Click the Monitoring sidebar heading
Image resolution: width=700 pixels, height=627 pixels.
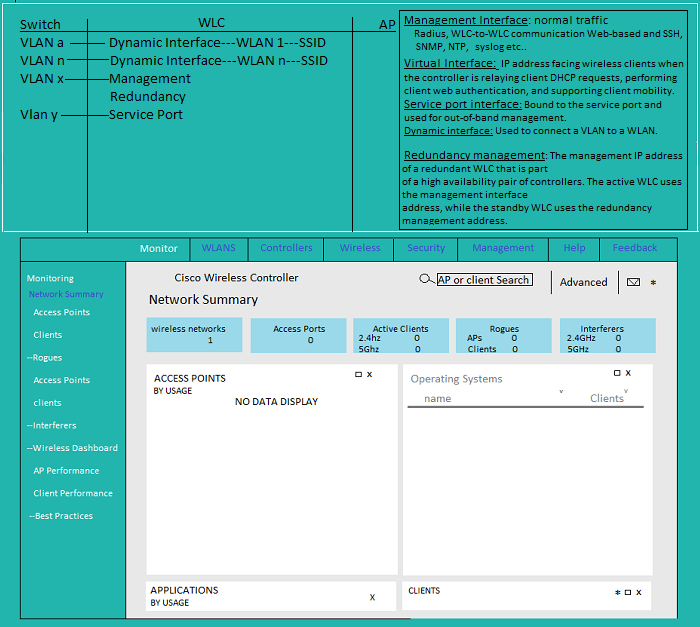50,278
